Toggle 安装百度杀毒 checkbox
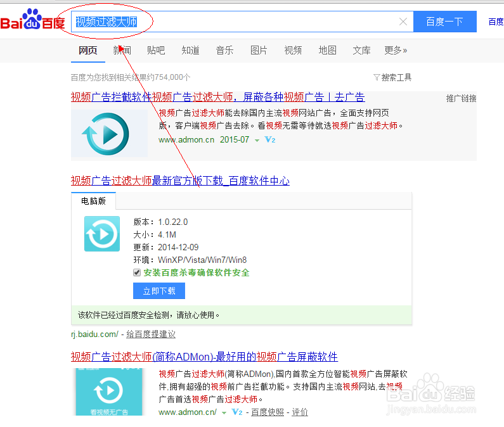The height and width of the screenshot is (427, 504). (x=137, y=273)
